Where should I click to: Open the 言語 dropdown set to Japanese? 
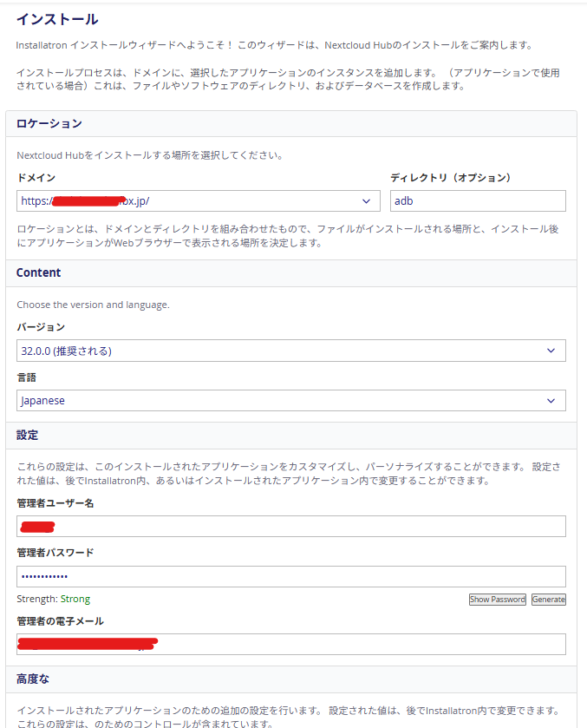[x=291, y=400]
